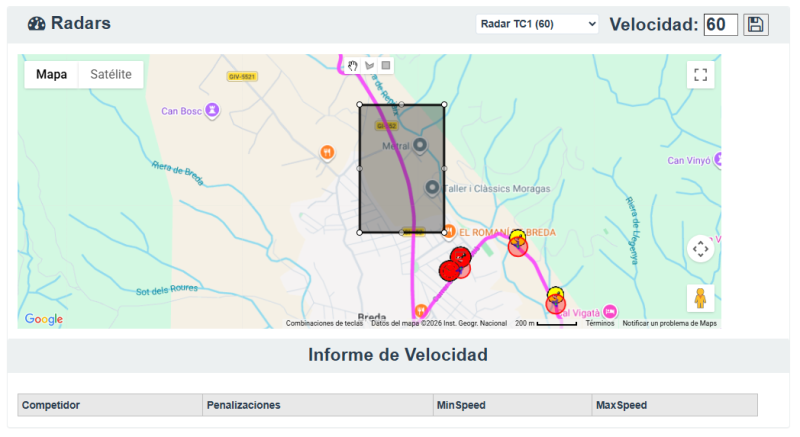This screenshot has width=800, height=437.
Task: Click the Competidor column header
Action: pyautogui.click(x=51, y=405)
